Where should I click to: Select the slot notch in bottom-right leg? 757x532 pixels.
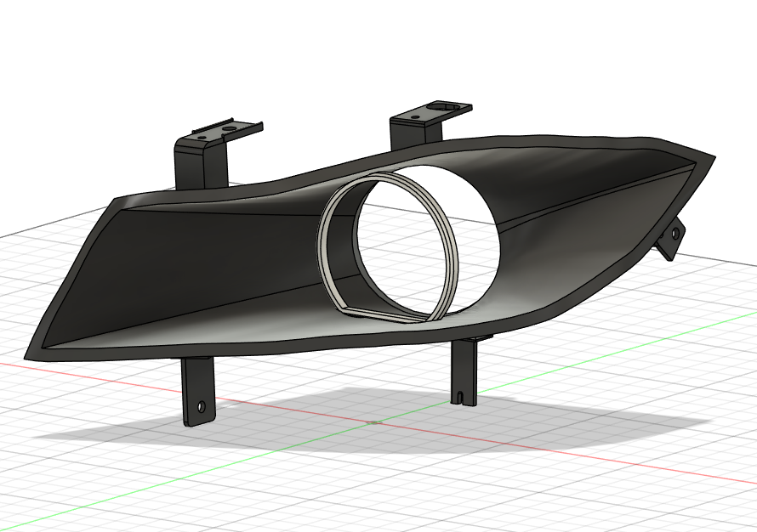point(460,395)
